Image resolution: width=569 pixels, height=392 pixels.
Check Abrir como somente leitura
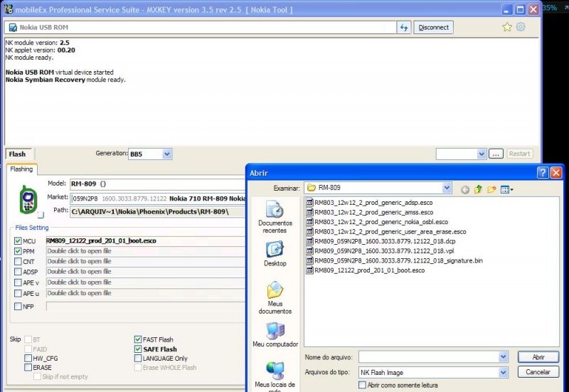coord(362,385)
